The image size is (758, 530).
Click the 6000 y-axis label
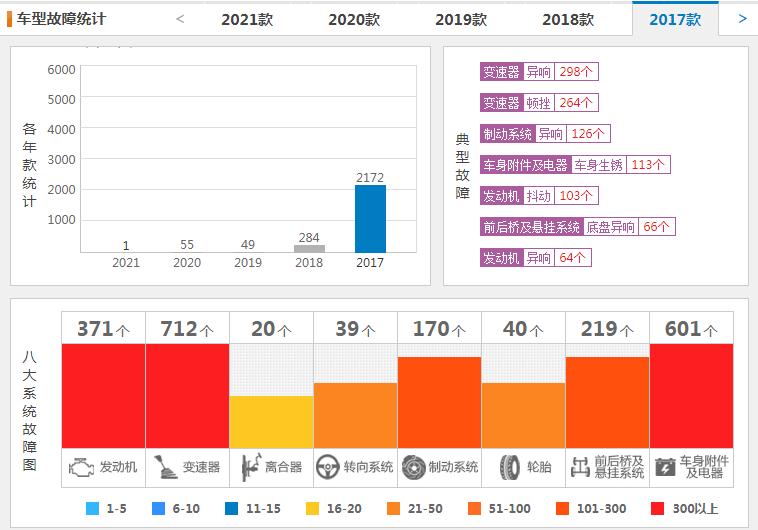(x=61, y=70)
